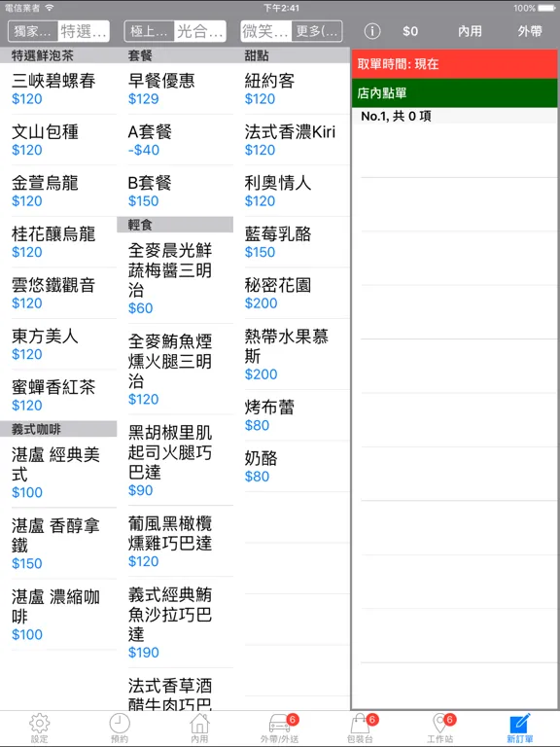The image size is (560, 747).
Task: Tap the 輕食 section header
Action: click(175, 225)
